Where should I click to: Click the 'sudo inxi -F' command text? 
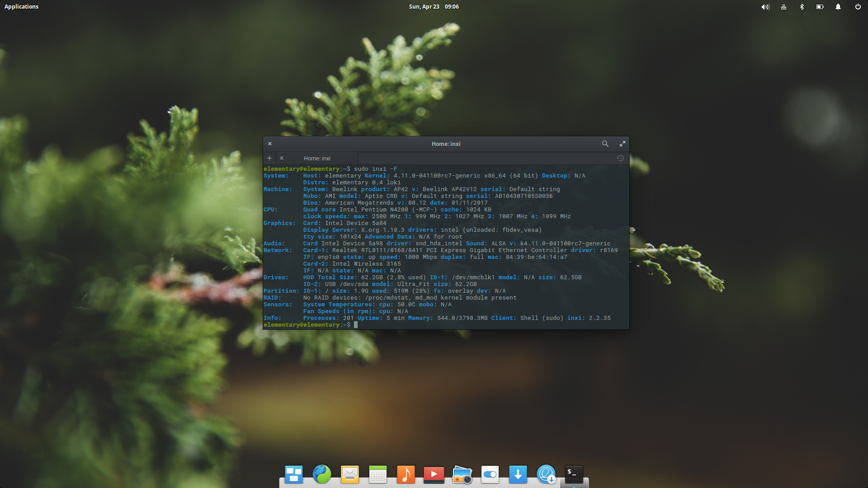[376, 169]
